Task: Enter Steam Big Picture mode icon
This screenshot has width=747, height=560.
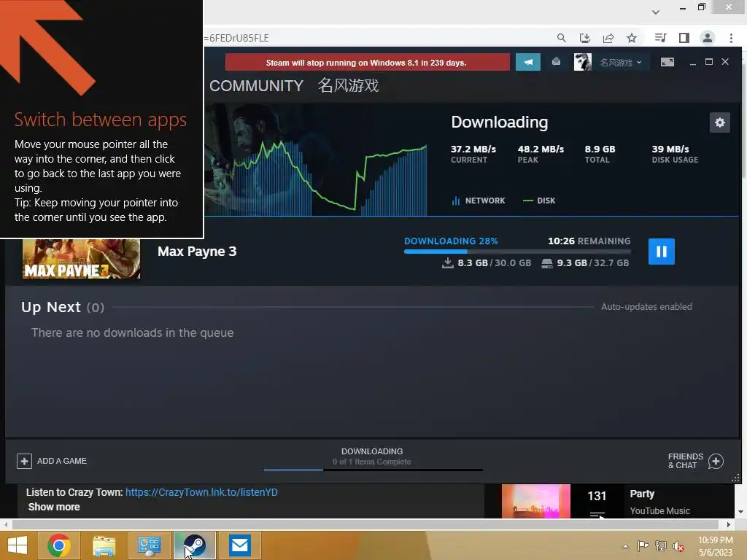Action: (x=667, y=63)
